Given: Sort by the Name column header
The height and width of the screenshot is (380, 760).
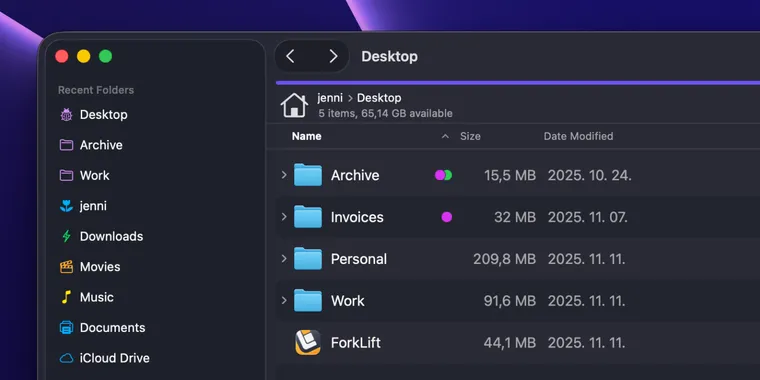Looking at the screenshot, I should coord(306,136).
